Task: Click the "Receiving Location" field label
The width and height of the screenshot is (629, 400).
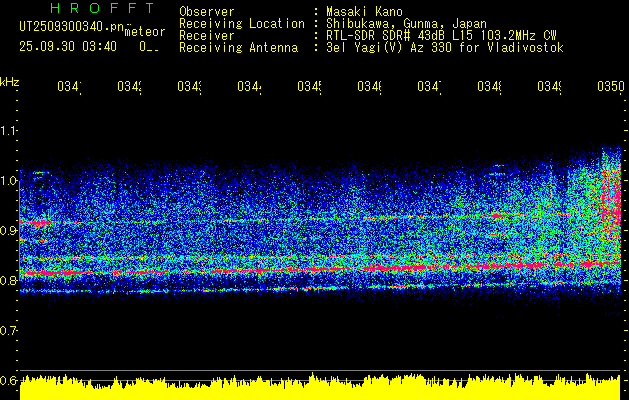Action: (x=241, y=24)
